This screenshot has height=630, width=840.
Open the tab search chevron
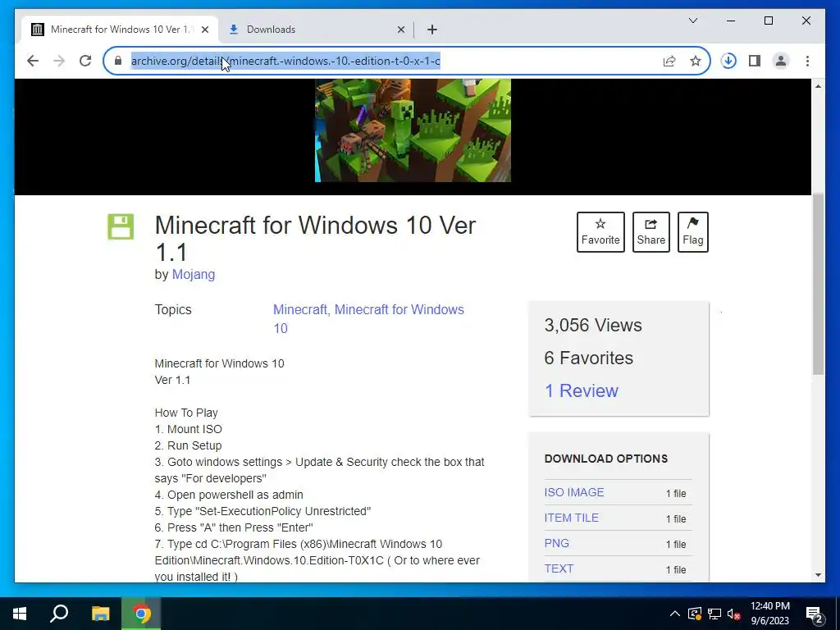coord(692,21)
